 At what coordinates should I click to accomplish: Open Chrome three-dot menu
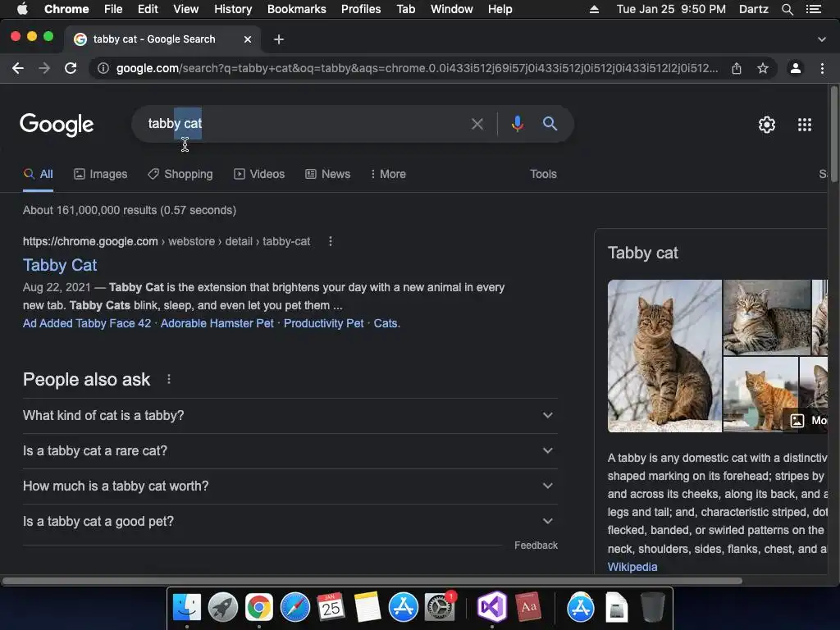click(822, 68)
